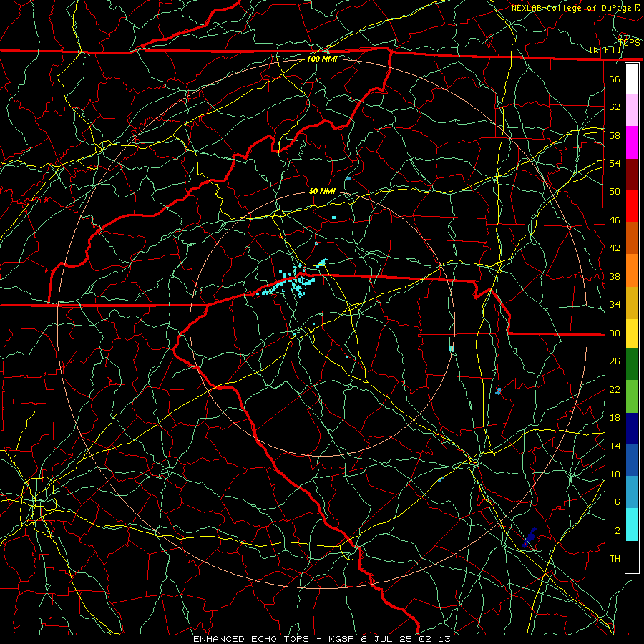Screen dimensions: 644x644
Task: Click the "TOPS" legend title
Action: coord(629,42)
